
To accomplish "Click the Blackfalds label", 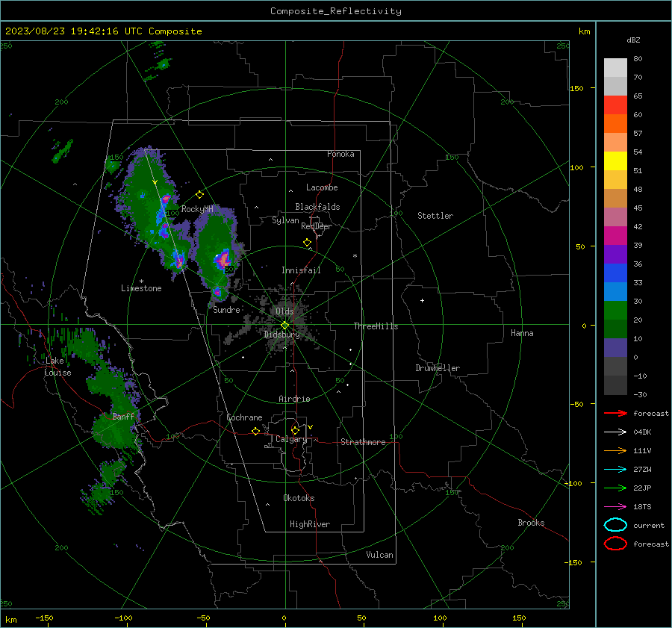I will coord(317,207).
